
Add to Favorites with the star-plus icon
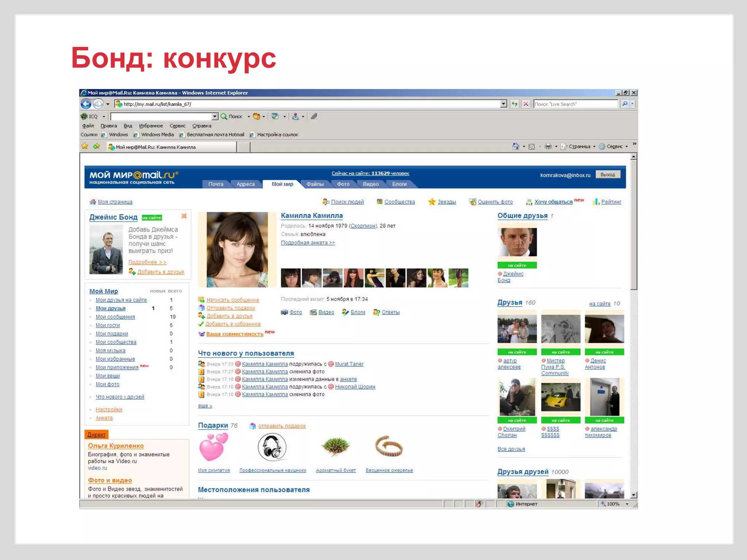[97, 146]
